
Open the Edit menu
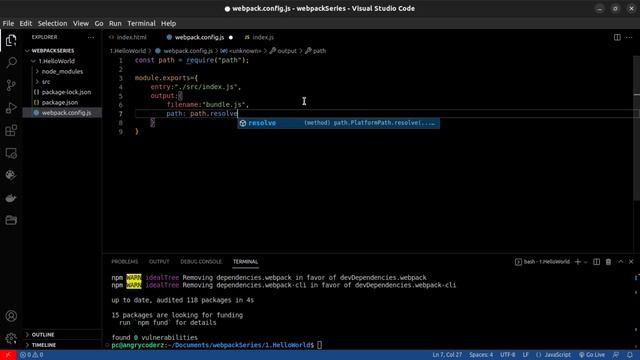pos(25,23)
